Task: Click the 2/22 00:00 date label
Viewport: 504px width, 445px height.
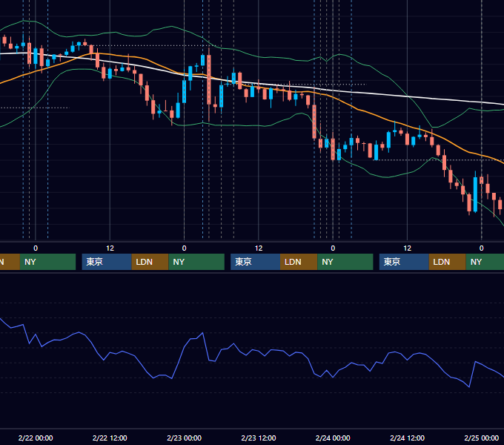Action: (x=36, y=438)
